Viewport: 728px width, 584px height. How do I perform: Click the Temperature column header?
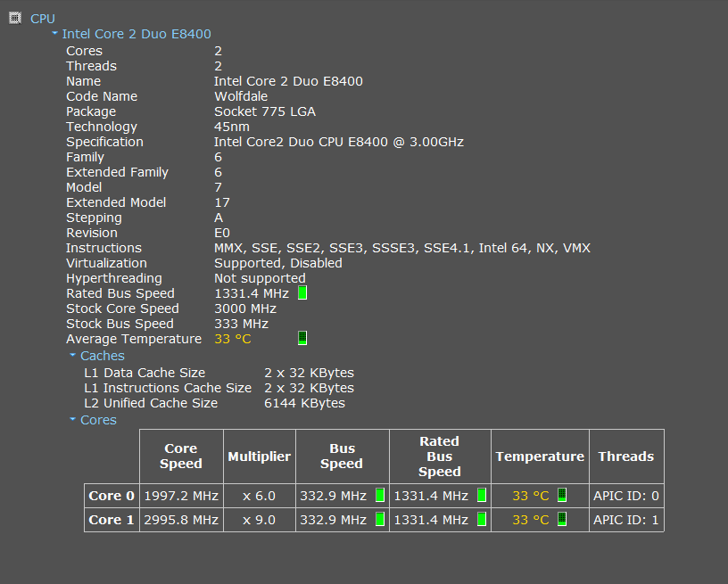[x=540, y=457]
